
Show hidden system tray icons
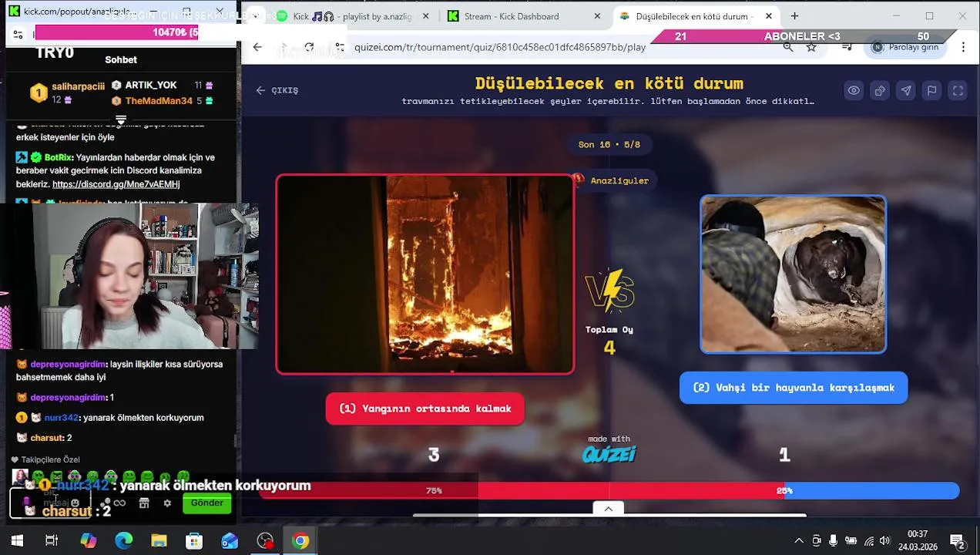coord(799,541)
